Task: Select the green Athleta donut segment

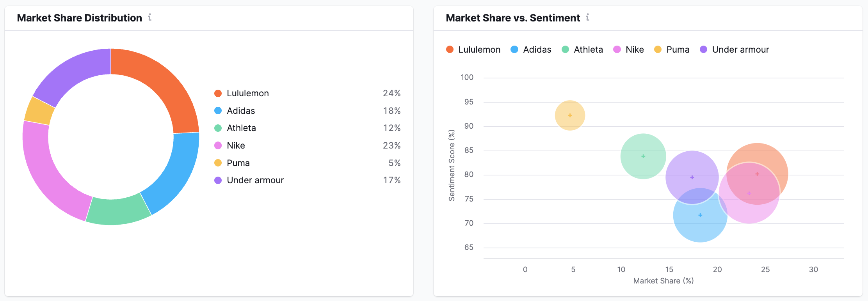Action: click(117, 212)
